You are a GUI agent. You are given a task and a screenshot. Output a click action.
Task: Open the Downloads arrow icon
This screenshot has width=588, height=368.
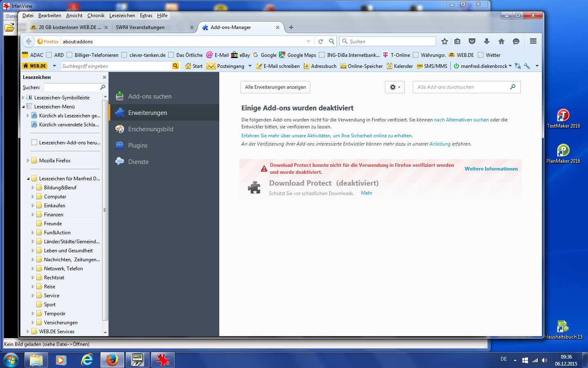(487, 41)
